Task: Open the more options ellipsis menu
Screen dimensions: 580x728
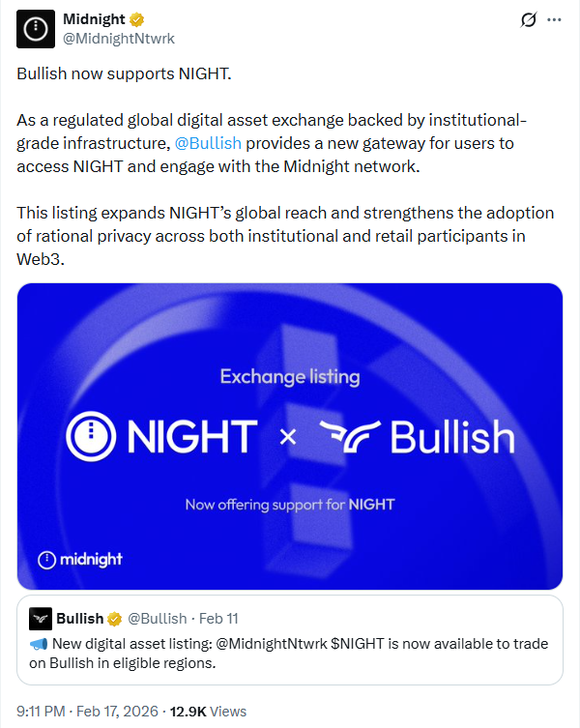Action: point(554,20)
